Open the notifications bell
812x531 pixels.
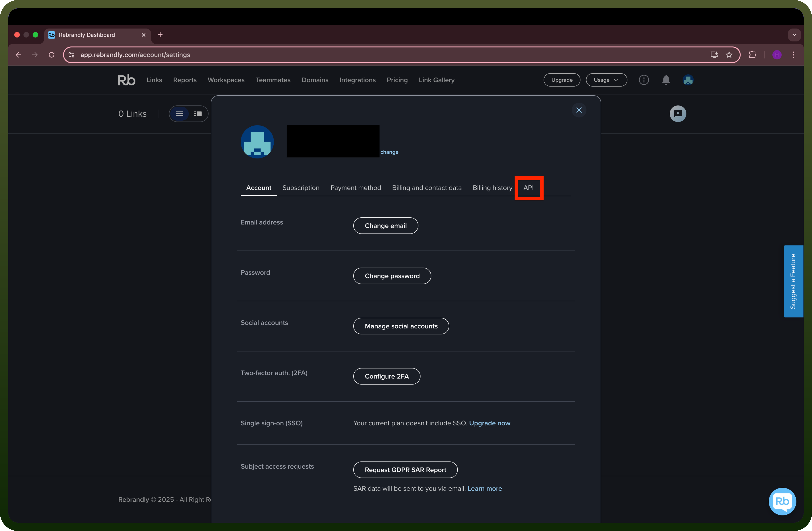click(x=666, y=80)
